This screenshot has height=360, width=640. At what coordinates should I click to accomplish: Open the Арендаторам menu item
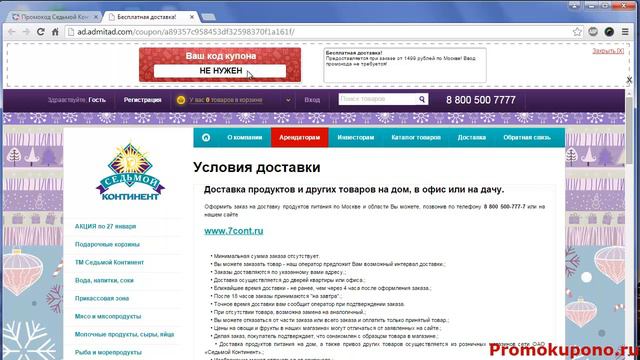click(x=300, y=138)
